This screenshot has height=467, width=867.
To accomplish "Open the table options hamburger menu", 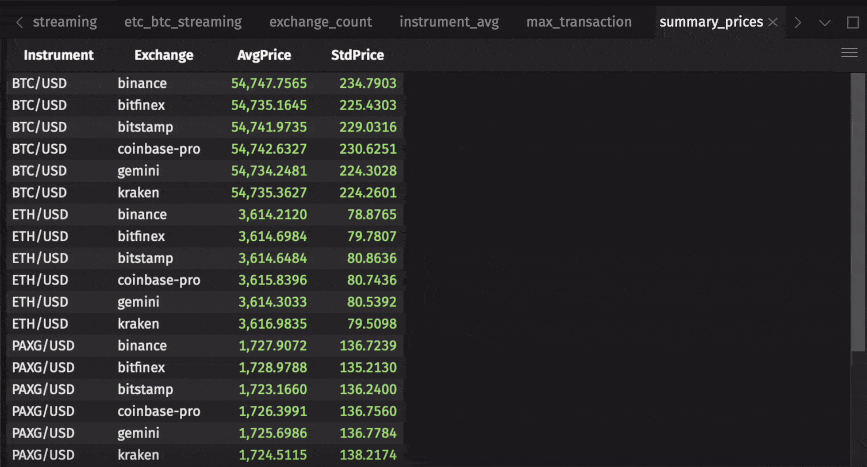I will click(x=849, y=54).
